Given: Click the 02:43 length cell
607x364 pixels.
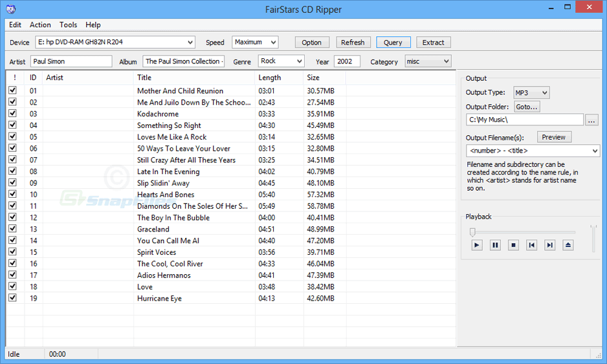Looking at the screenshot, I should 267,102.
